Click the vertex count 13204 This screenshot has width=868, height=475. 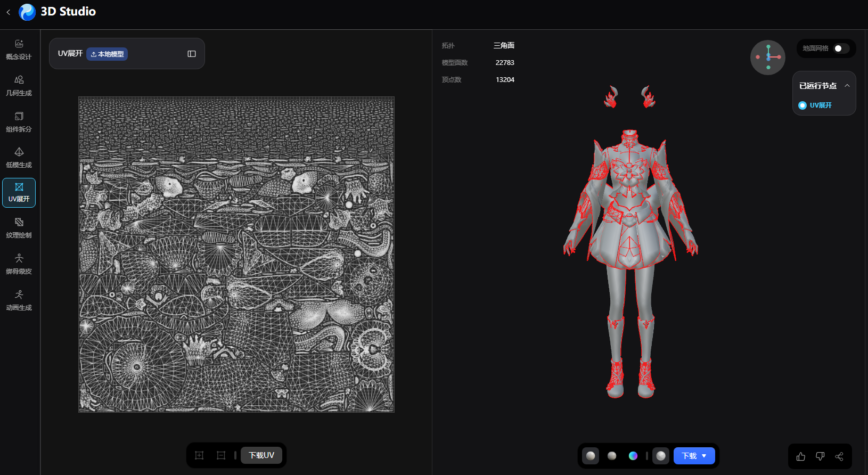[505, 80]
